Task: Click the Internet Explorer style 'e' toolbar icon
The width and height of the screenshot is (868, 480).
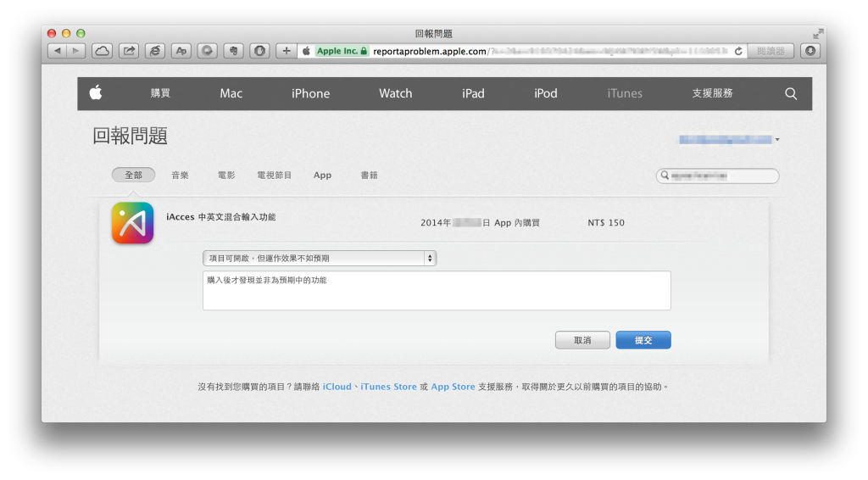Action: pos(155,51)
